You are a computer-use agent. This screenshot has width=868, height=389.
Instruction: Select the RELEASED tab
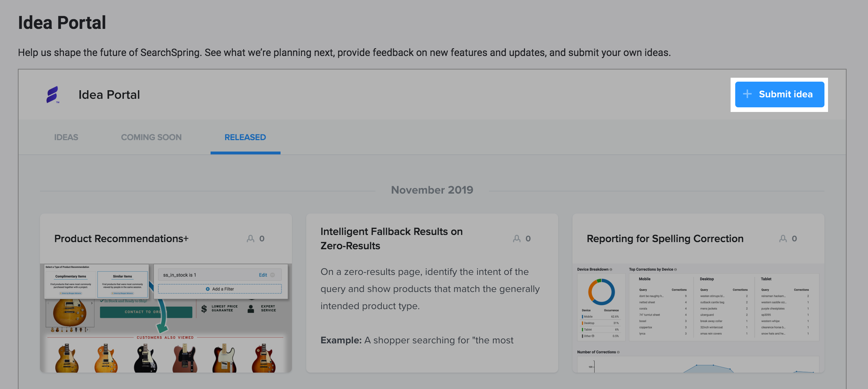245,137
